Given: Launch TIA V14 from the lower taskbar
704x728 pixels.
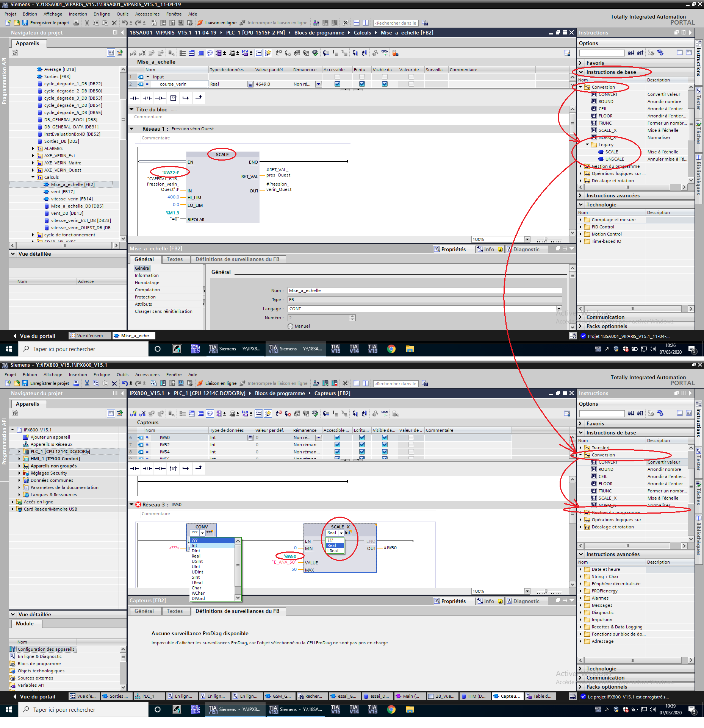Looking at the screenshot, I should pyautogui.click(x=354, y=709).
